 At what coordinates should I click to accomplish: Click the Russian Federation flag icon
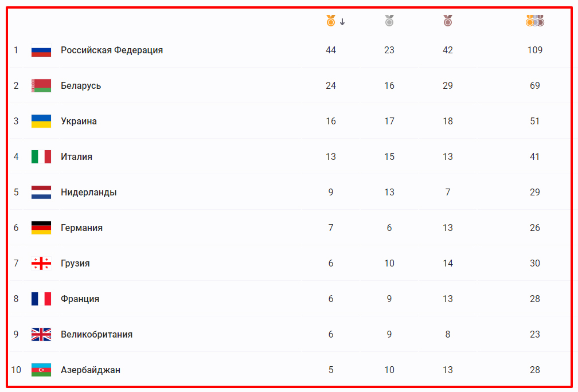click(41, 50)
